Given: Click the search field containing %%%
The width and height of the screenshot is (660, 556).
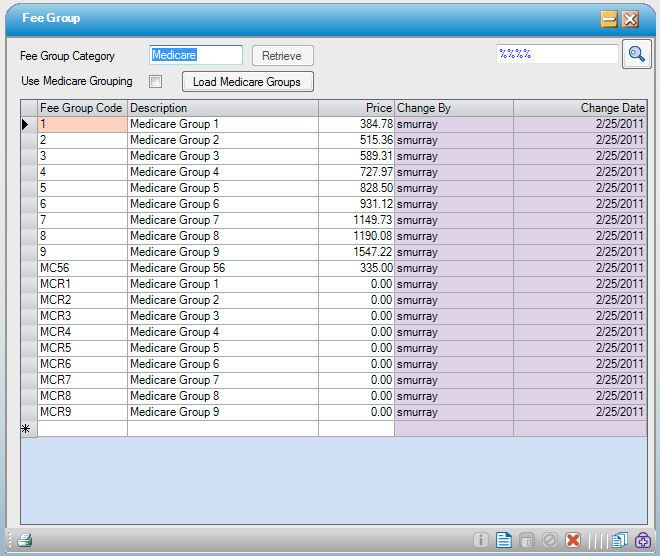Looking at the screenshot, I should coord(556,55).
